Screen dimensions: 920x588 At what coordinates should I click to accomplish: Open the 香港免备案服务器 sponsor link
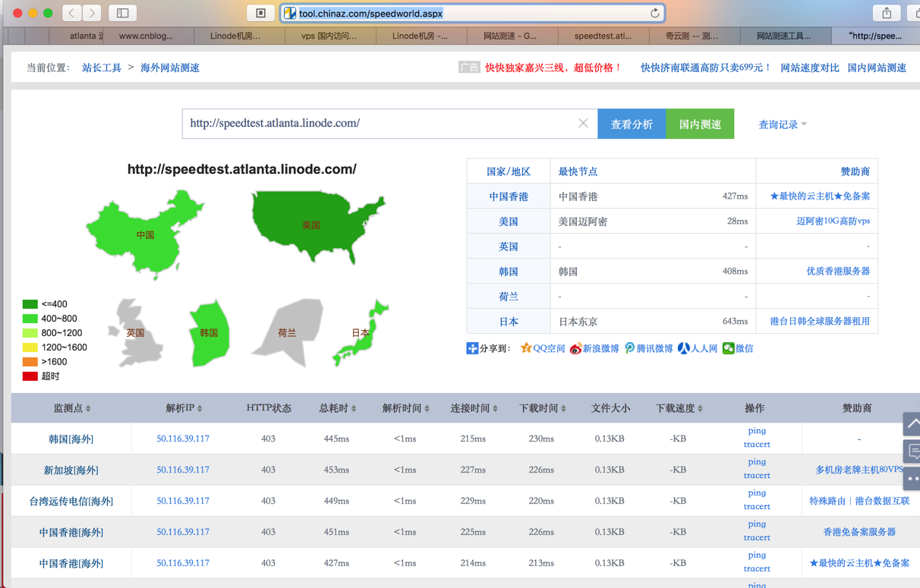coord(859,532)
